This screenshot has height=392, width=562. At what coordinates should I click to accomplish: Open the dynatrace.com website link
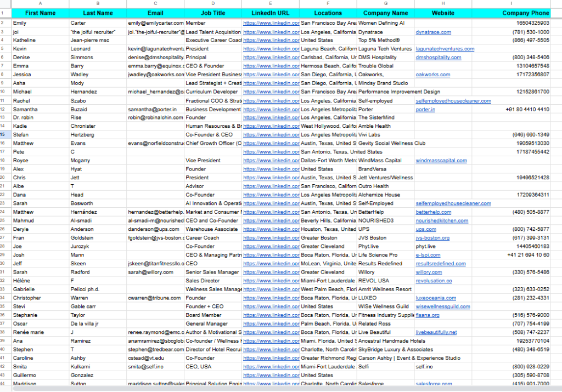point(434,32)
